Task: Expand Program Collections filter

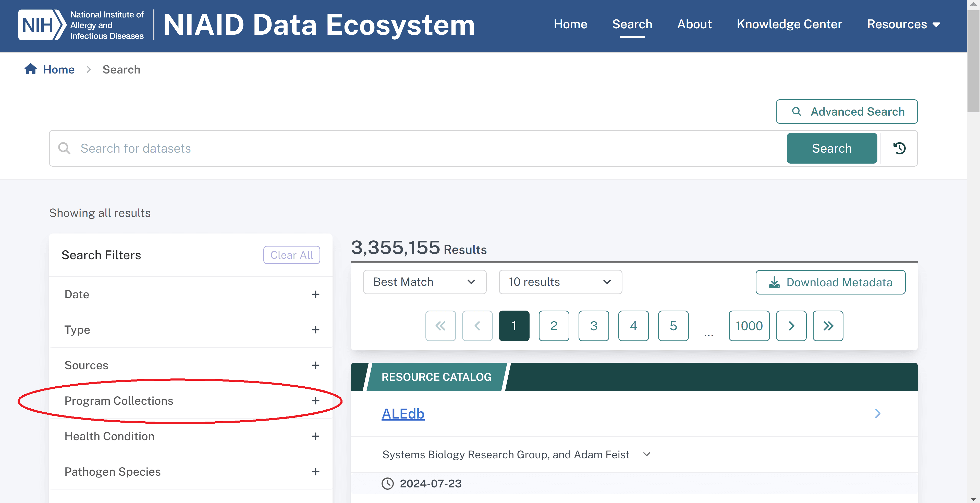Action: (191, 401)
